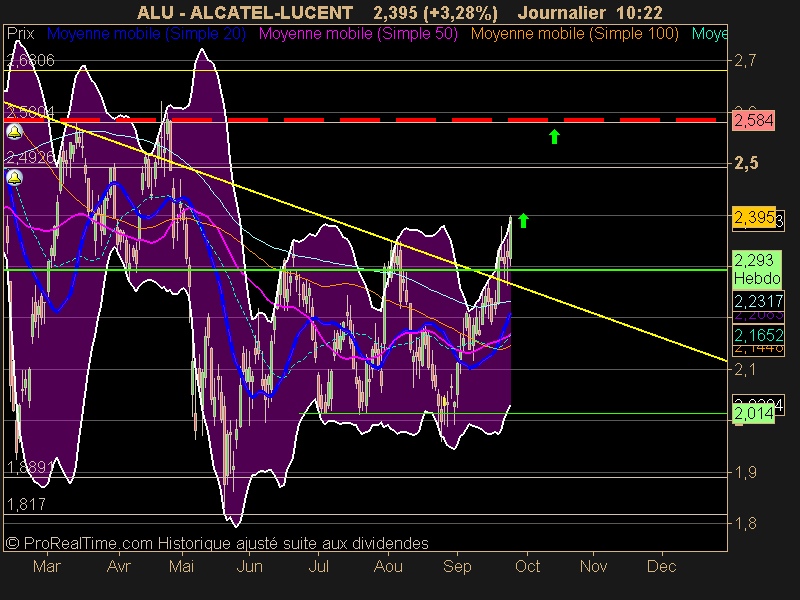The image size is (800, 600).
Task: Click the green 2,014 support price tag
Action: 753,413
